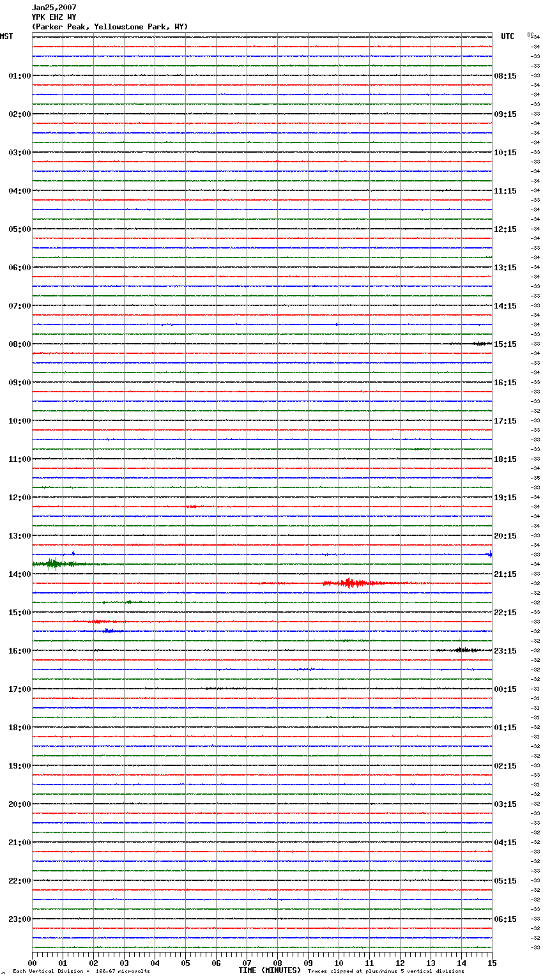This screenshot has height=980, width=543.
Task: Click the small blue spike on the 13:30 trace
Action: pyautogui.click(x=73, y=553)
